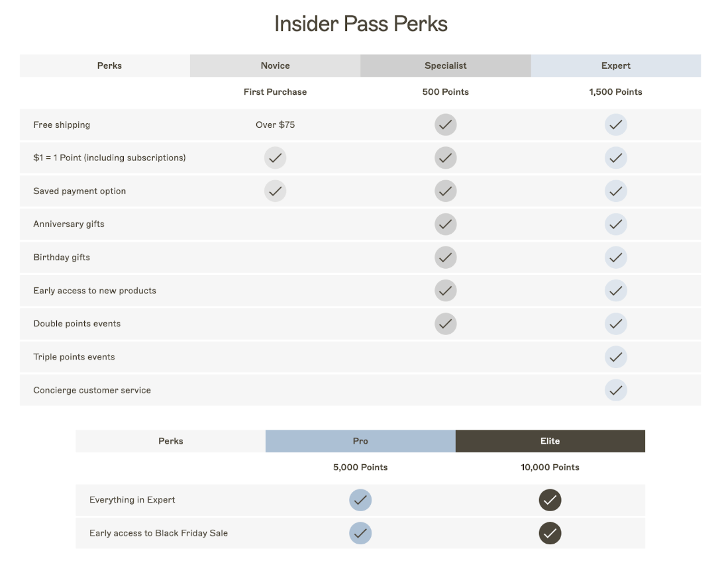Select the Specialist tier header
The height and width of the screenshot is (588, 718).
point(445,66)
